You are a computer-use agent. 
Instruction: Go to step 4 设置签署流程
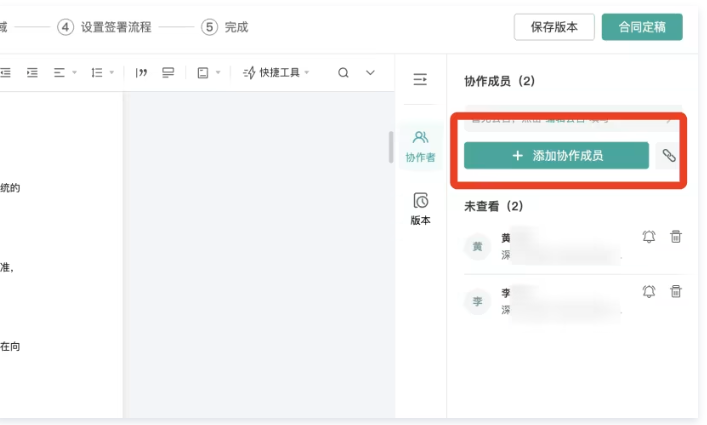104,27
